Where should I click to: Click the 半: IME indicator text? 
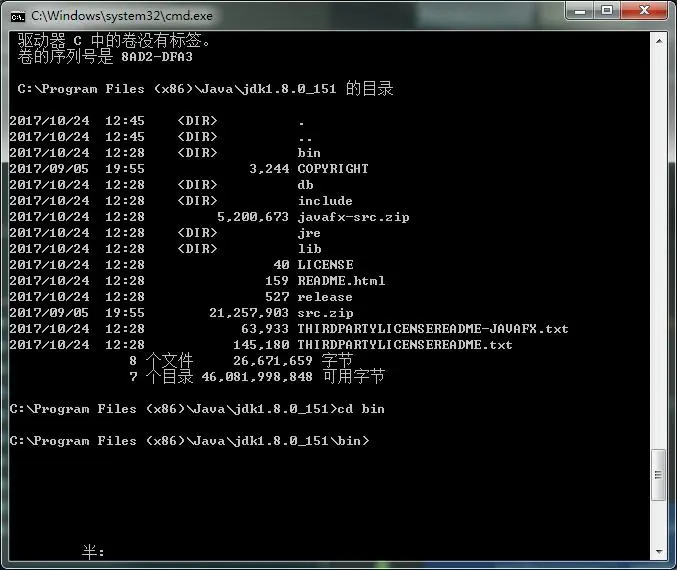(93, 551)
